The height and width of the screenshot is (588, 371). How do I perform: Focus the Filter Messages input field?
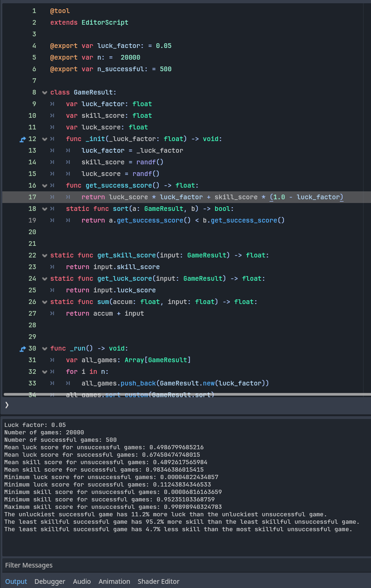pyautogui.click(x=186, y=565)
